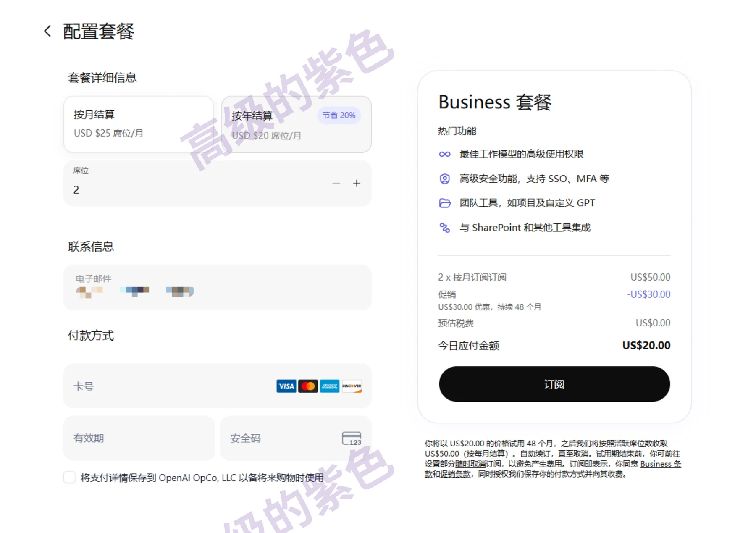Viewport: 756px width, 533px height.
Task: Go back using the arrow beside 配置套餐
Action: (x=47, y=31)
